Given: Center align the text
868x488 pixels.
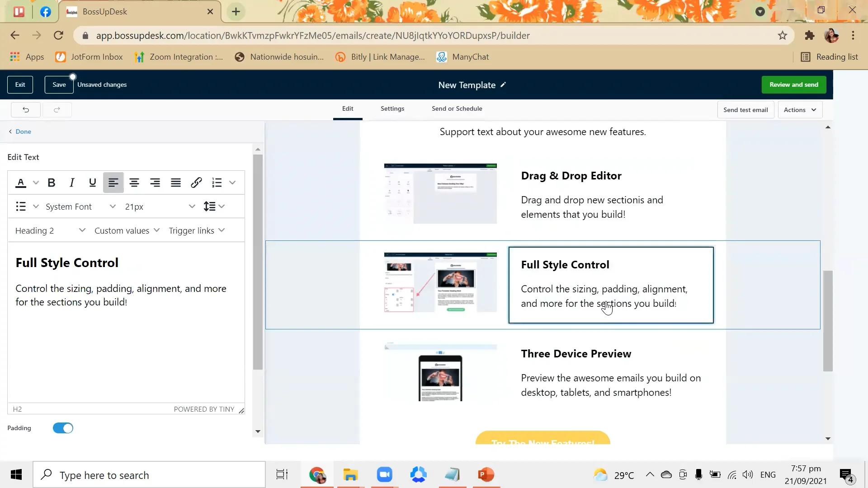Looking at the screenshot, I should 134,183.
